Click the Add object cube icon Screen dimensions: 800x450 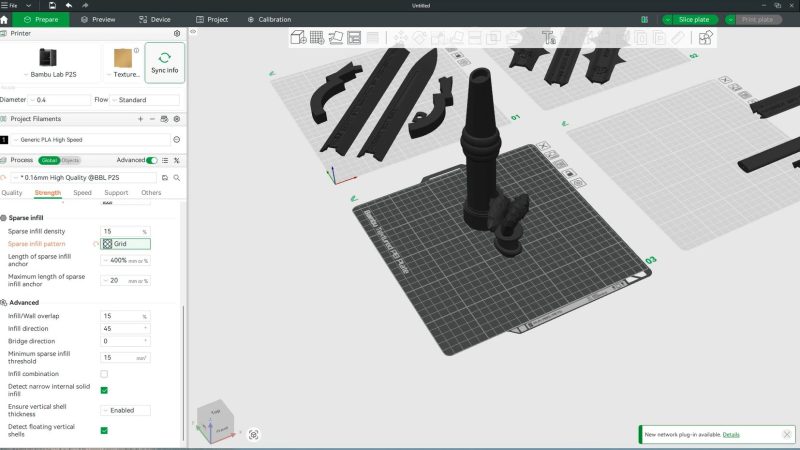point(298,38)
